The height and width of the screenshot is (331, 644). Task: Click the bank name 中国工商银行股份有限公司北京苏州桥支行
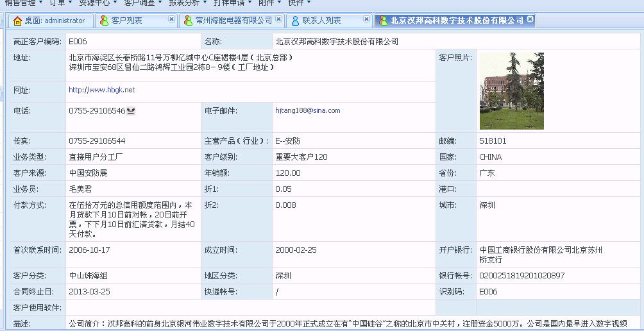(x=541, y=255)
